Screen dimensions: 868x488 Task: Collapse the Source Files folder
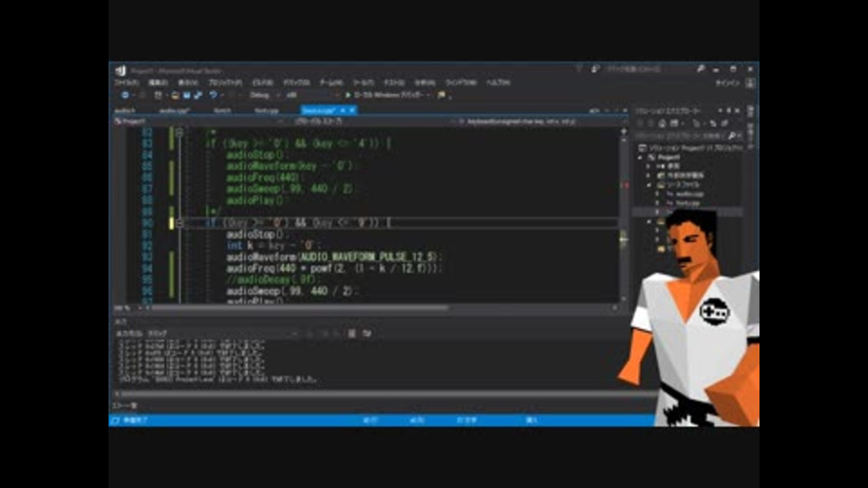pos(649,184)
